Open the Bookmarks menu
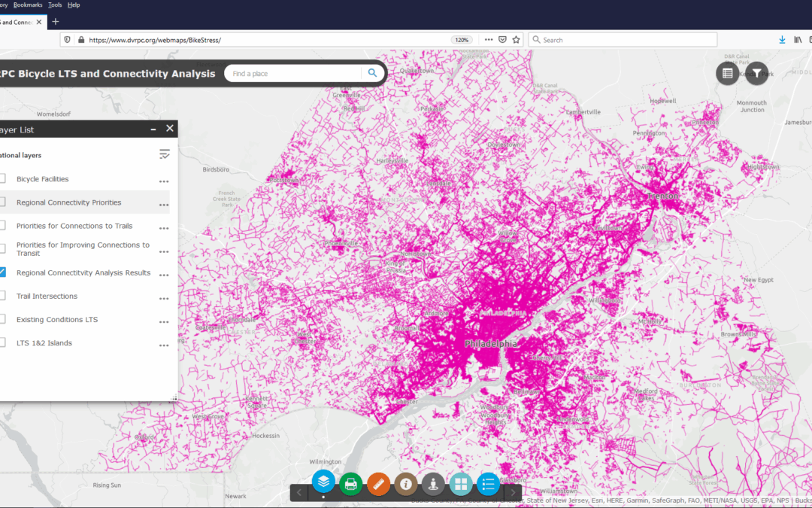This screenshot has width=812, height=508. [28, 5]
